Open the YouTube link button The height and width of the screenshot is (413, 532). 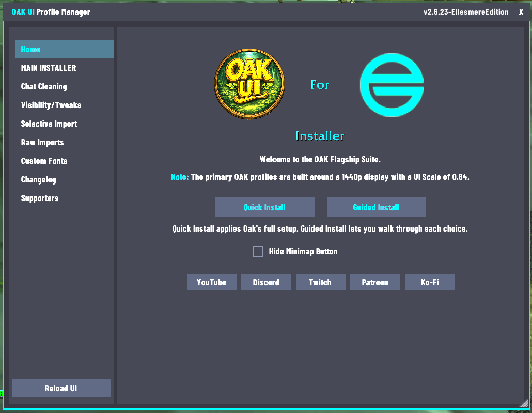click(x=211, y=282)
